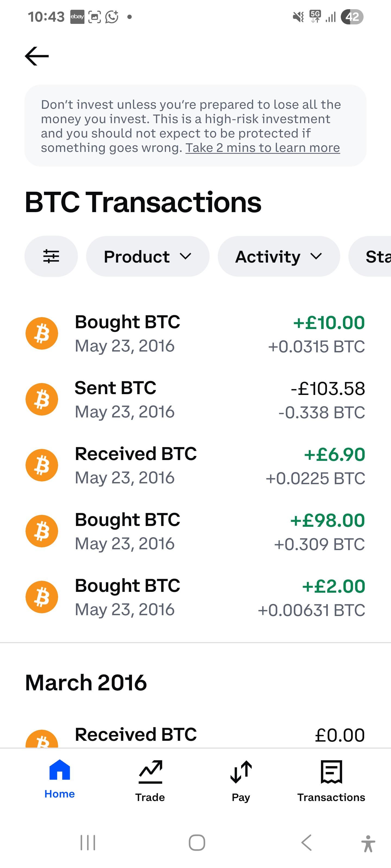Tap Bitcoin icon beside Sent BTC
This screenshot has height=868, width=391.
(x=42, y=399)
